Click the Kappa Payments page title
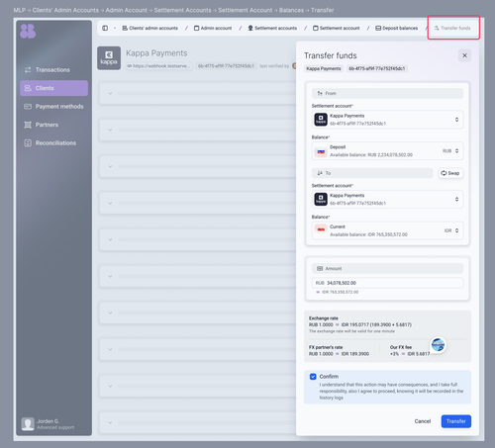The image size is (495, 448). tap(156, 53)
